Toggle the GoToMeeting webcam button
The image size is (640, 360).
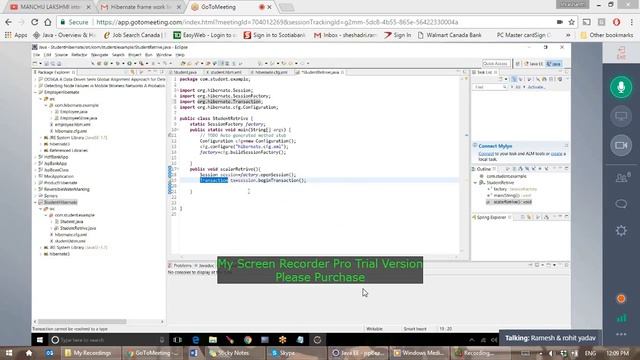[621, 145]
